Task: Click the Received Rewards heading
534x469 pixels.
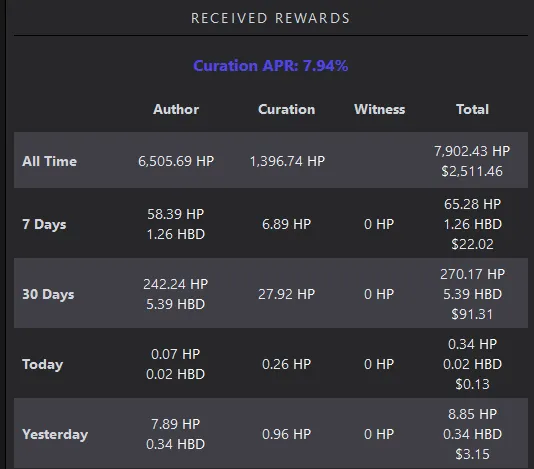Action: [270, 18]
